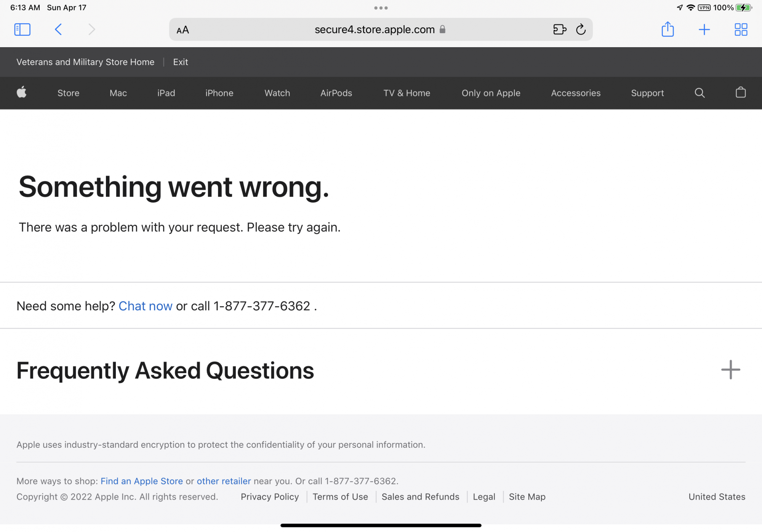Click the Chat now link

tap(145, 306)
